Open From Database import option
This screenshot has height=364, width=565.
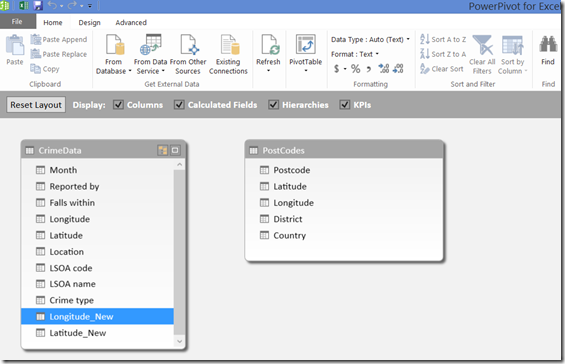click(x=114, y=54)
